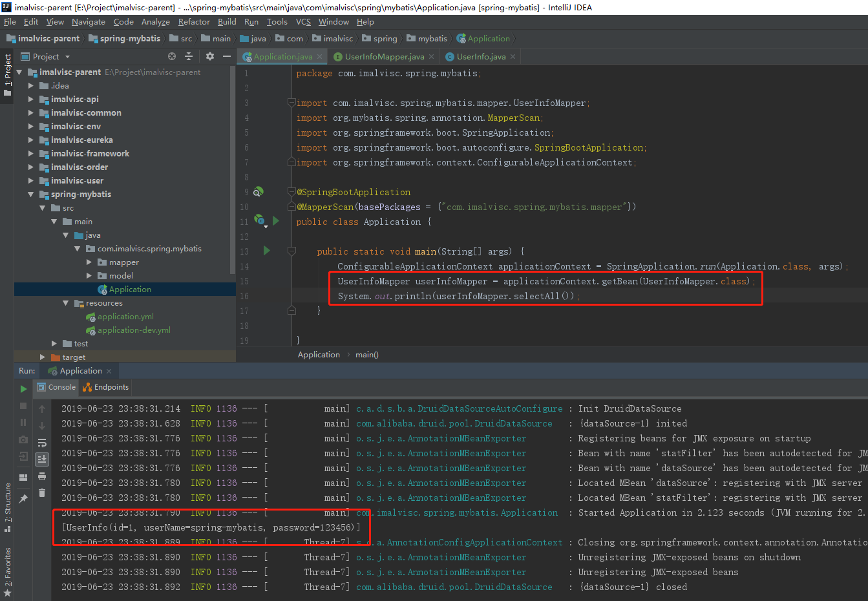Screen dimensions: 868x601
Task: Expand the imalvisc-eureka module node
Action: (30, 140)
